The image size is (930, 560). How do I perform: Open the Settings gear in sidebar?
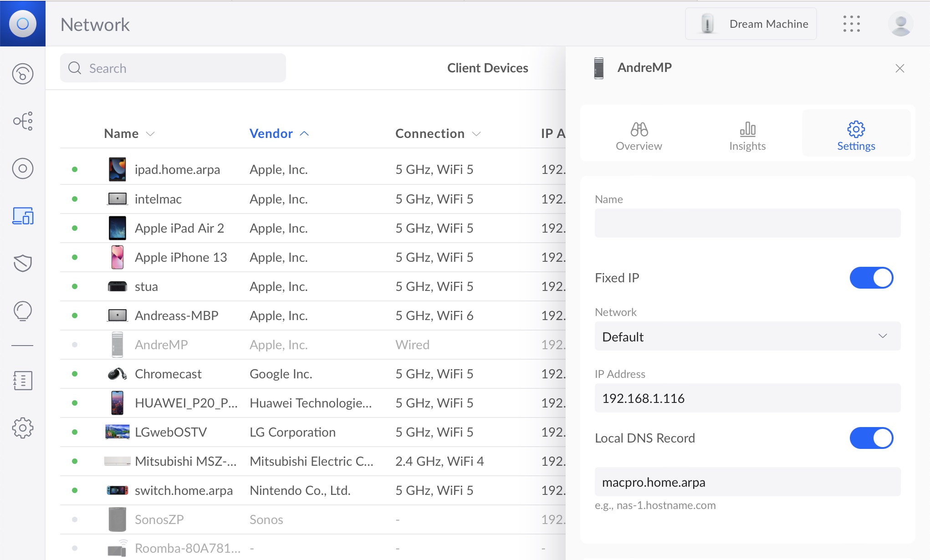[23, 428]
